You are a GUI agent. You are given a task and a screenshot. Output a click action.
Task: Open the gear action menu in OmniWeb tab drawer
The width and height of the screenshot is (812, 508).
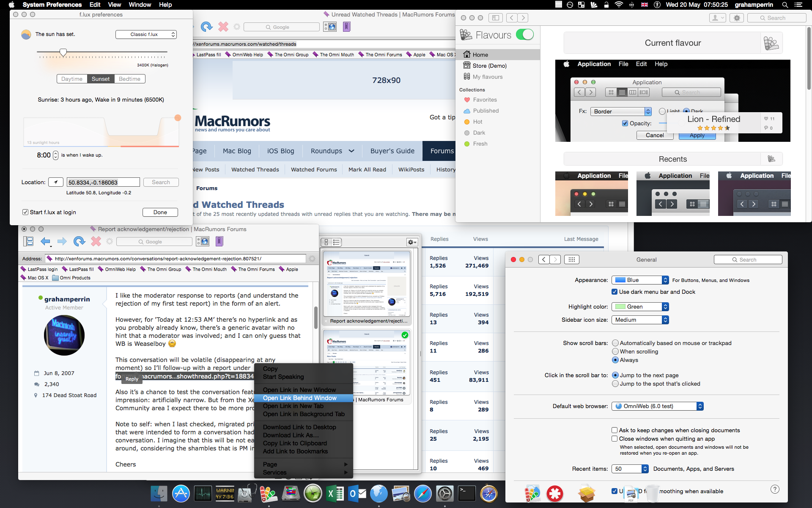tap(412, 242)
